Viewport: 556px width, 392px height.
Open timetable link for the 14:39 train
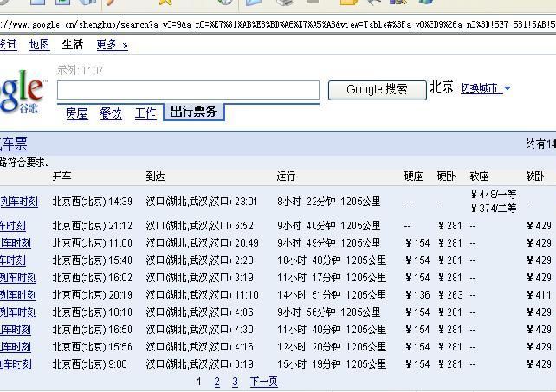click(x=19, y=202)
